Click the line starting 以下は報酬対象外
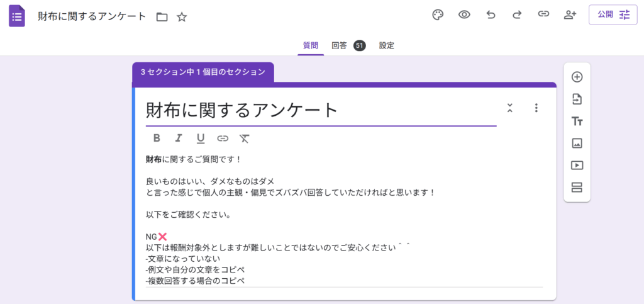The width and height of the screenshot is (644, 304). pyautogui.click(x=279, y=248)
